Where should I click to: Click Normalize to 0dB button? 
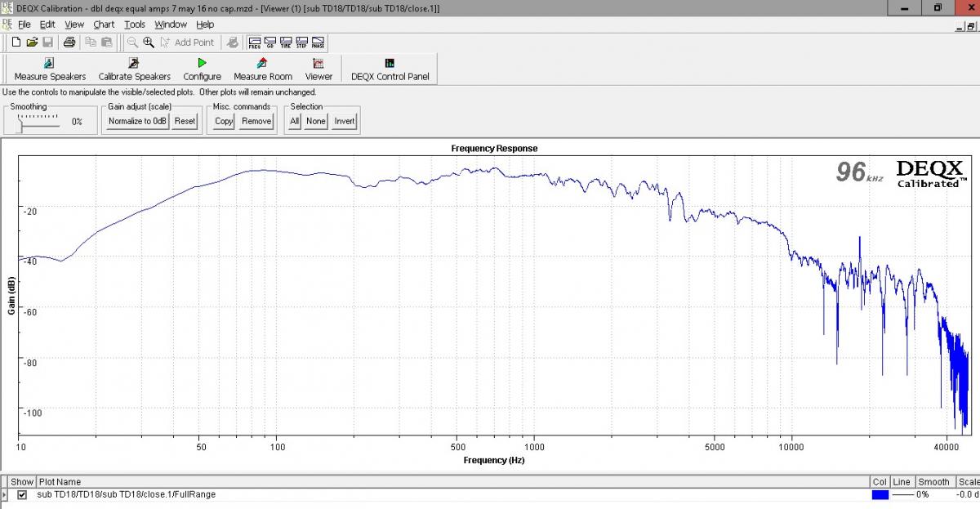tap(137, 121)
